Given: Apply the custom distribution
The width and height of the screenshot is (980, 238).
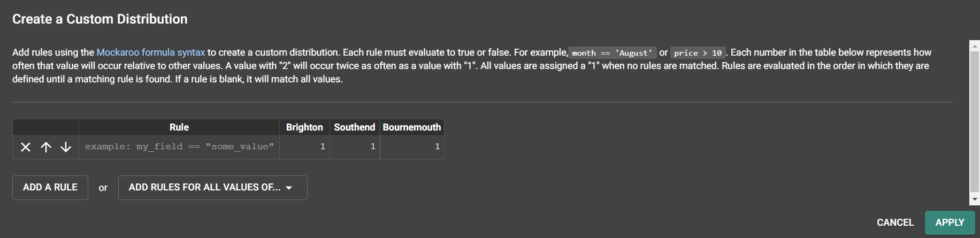Looking at the screenshot, I should [950, 222].
